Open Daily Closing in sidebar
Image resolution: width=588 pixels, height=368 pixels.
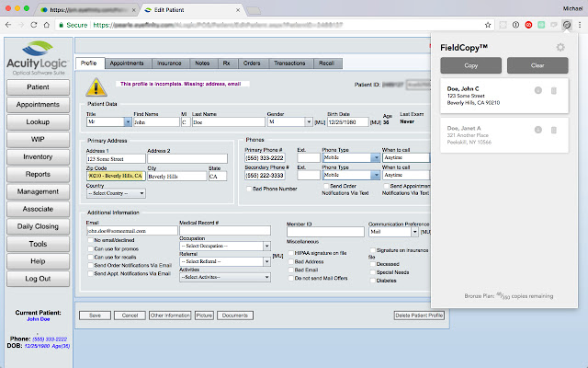click(x=38, y=226)
